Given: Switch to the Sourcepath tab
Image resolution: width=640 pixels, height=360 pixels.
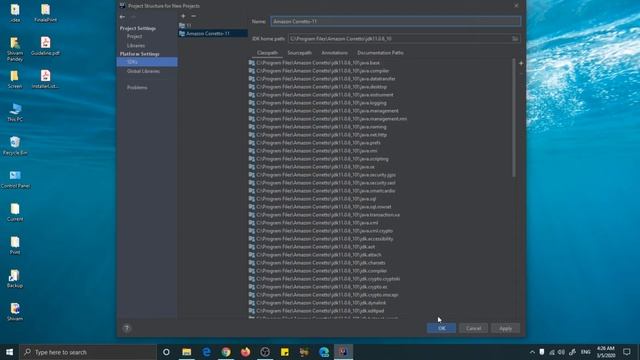Looking at the screenshot, I should (300, 53).
